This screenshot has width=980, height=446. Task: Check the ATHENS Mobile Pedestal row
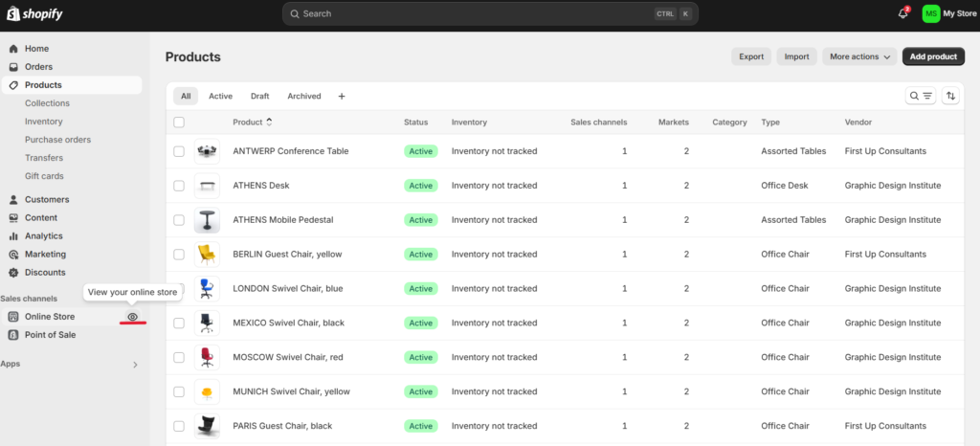click(x=179, y=220)
